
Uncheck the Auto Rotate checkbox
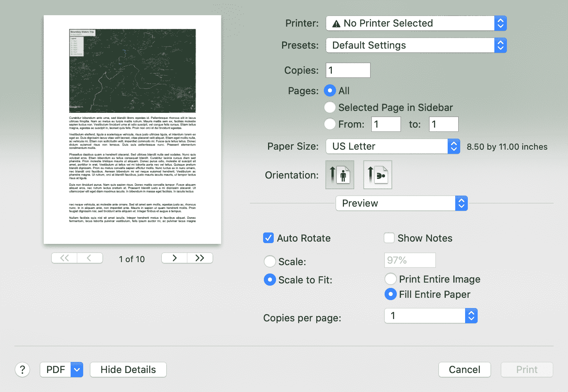tap(268, 238)
